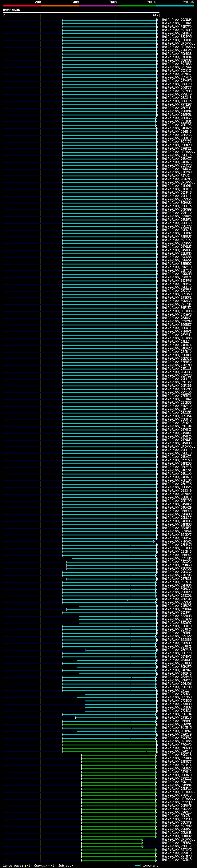Select the UniRef100_Q67BC7 label
The width and height of the screenshot is (197, 868).
coord(177,74)
